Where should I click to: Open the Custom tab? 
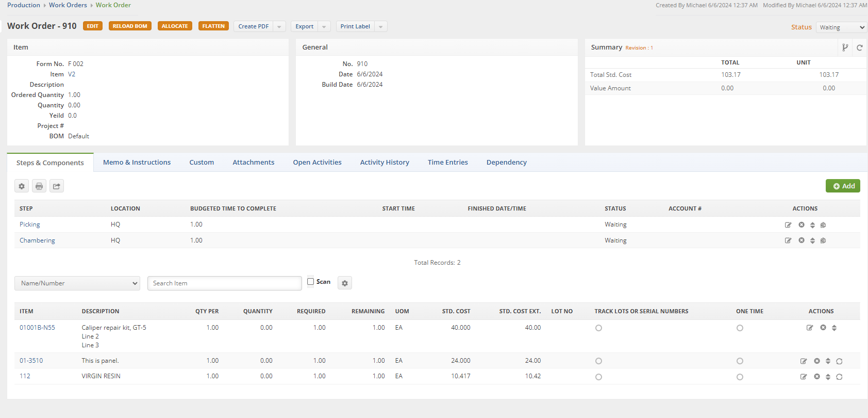202,163
